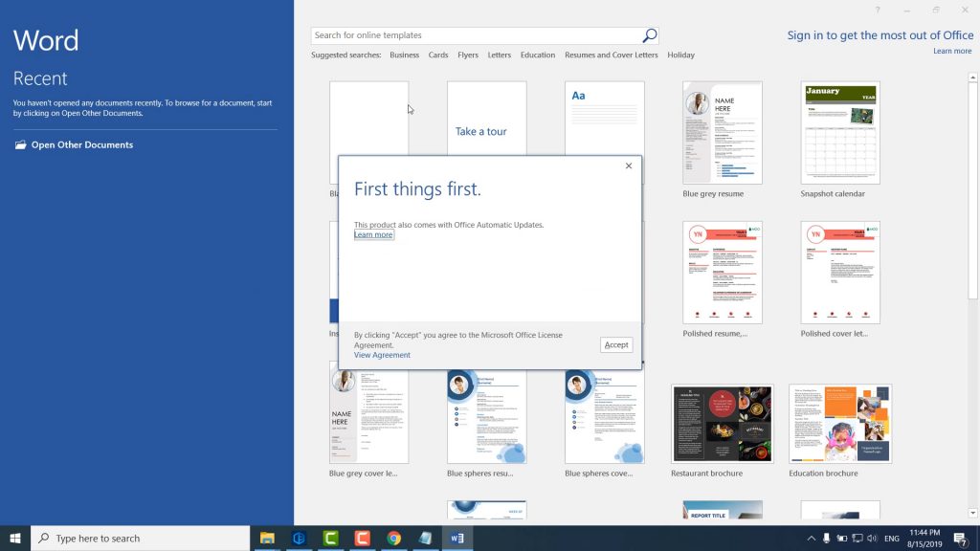Screen dimensions: 980x551
Task: Click the microphone tray icon
Action: click(x=826, y=539)
